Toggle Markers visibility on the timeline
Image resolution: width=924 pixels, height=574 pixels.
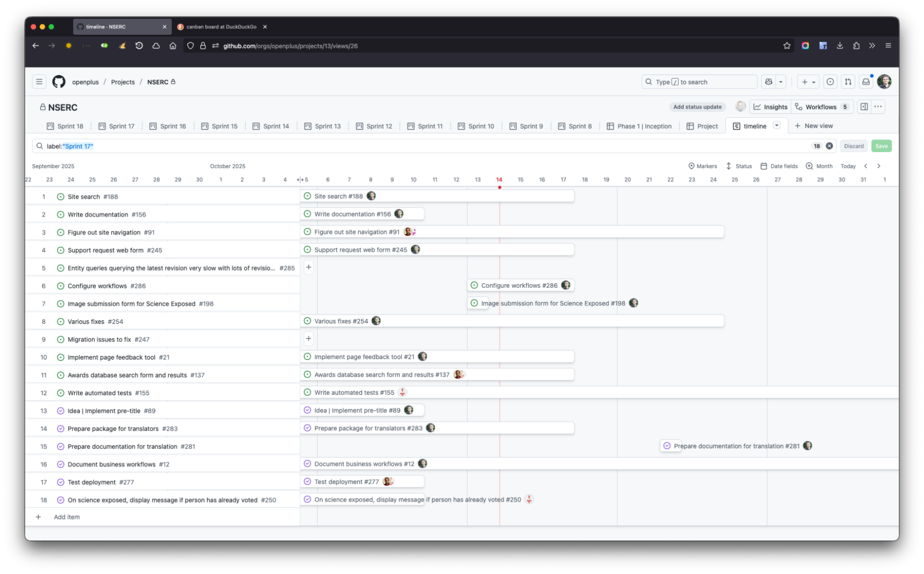[x=702, y=166]
